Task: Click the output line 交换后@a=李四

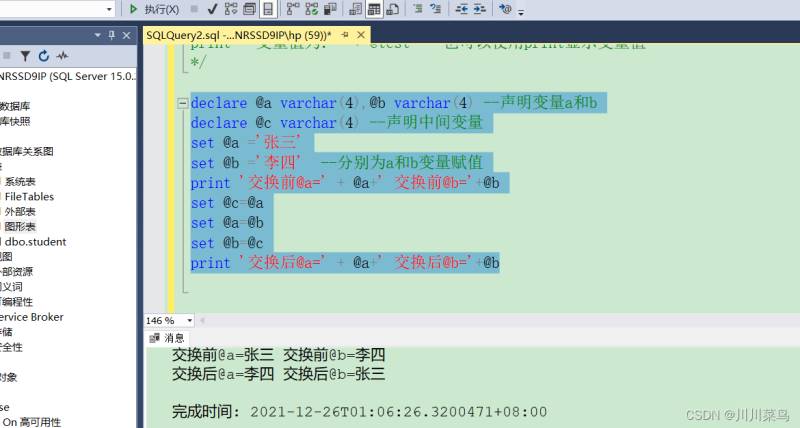Action: [x=279, y=374]
